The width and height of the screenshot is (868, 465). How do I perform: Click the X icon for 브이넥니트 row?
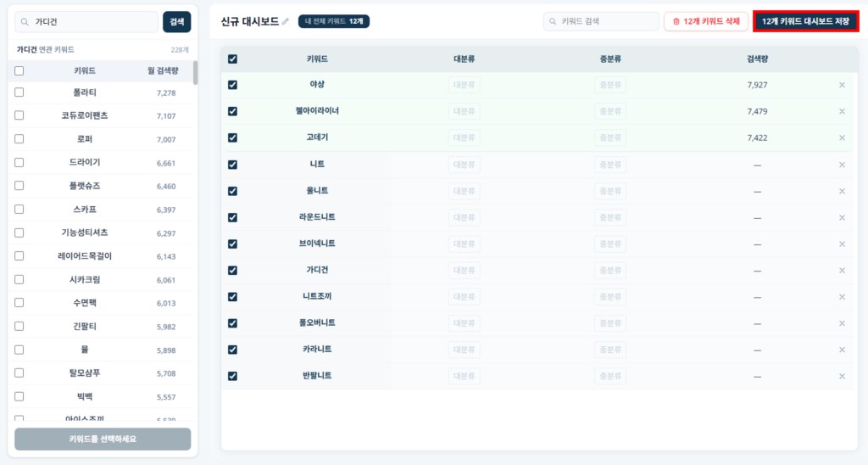[842, 244]
